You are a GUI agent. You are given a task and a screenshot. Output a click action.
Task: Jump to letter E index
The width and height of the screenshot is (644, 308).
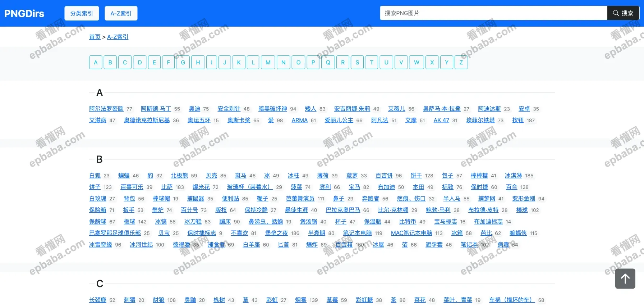click(154, 62)
